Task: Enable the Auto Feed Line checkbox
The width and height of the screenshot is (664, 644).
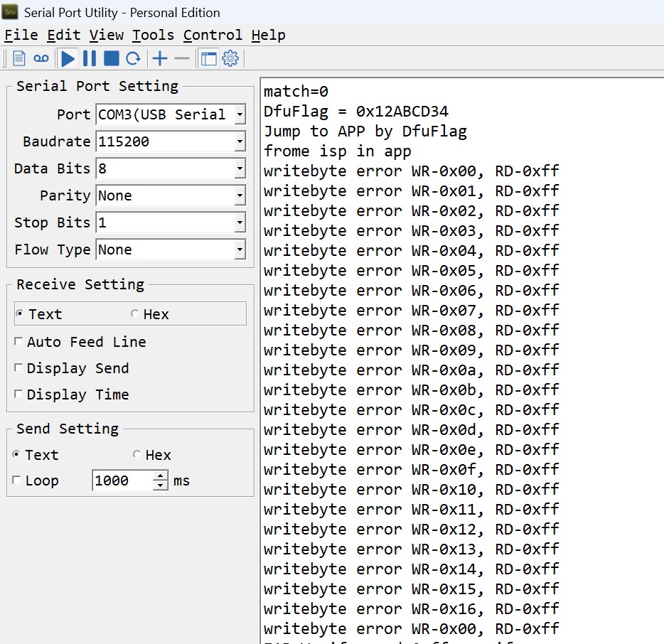Action: click(18, 342)
